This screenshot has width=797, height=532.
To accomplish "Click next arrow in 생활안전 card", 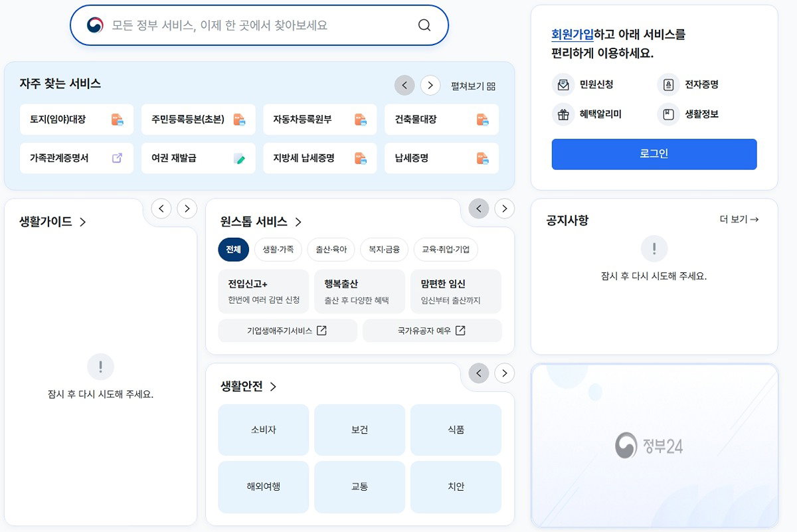I will pyautogui.click(x=505, y=373).
